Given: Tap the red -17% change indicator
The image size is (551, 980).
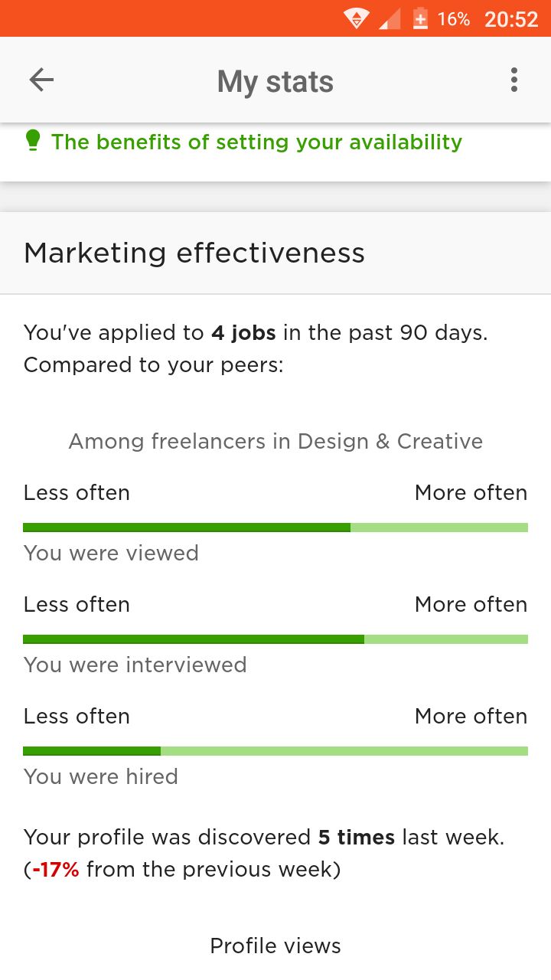Looking at the screenshot, I should 56,870.
